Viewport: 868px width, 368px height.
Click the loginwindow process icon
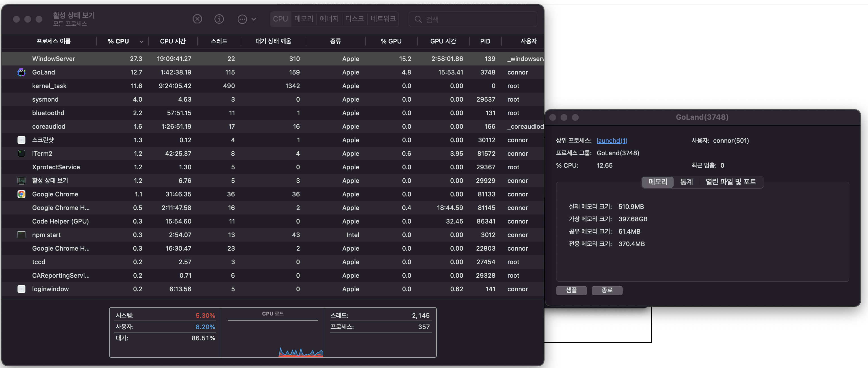[x=21, y=289]
